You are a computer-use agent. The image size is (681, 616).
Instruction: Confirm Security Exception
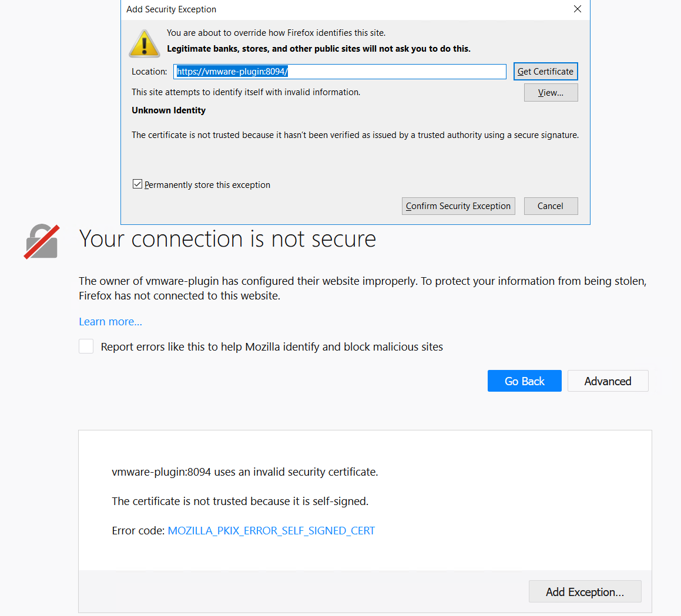[458, 206]
